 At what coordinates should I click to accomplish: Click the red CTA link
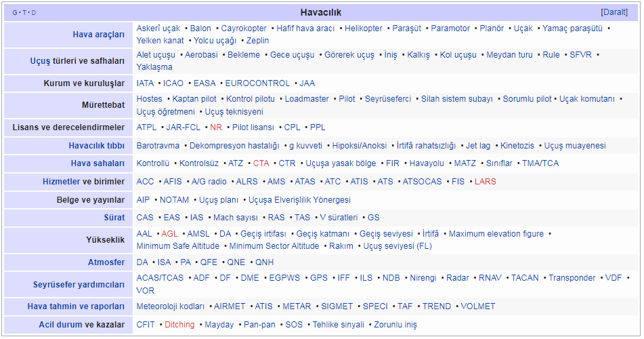tap(261, 163)
